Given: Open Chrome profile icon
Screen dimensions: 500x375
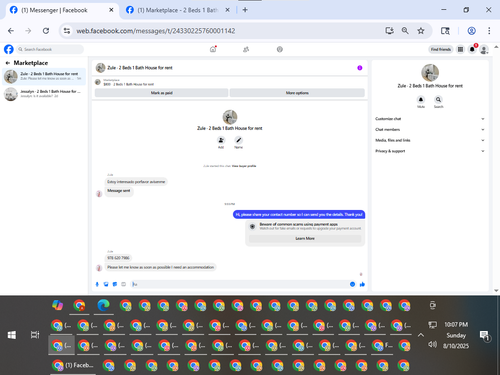Looking at the screenshot, I should pos(471,31).
